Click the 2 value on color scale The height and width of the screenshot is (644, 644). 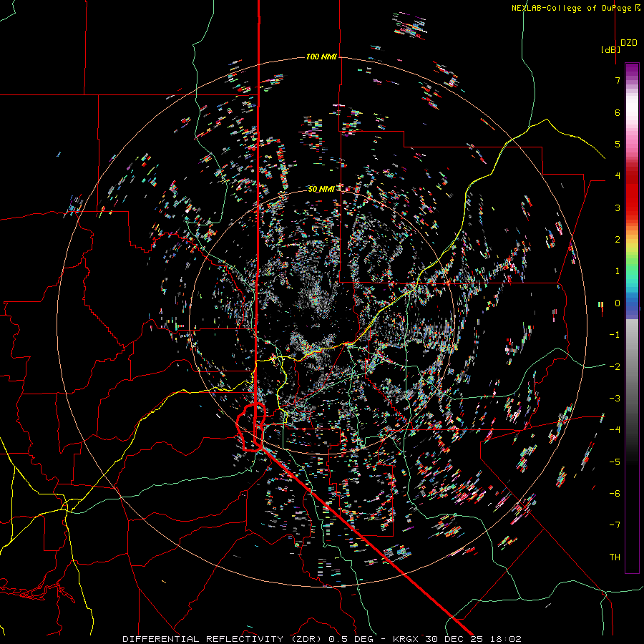[618, 240]
